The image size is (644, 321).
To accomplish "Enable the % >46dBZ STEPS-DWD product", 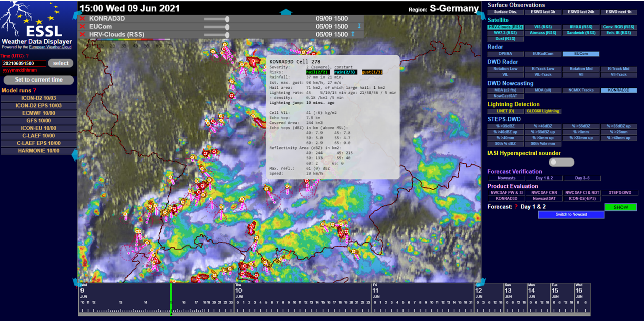I will coord(543,126).
